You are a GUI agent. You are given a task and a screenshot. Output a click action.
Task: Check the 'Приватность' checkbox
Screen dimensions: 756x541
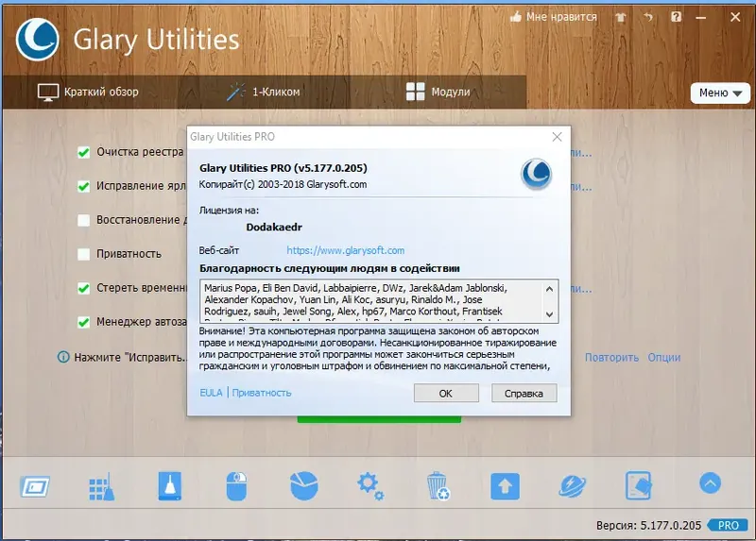(x=83, y=254)
